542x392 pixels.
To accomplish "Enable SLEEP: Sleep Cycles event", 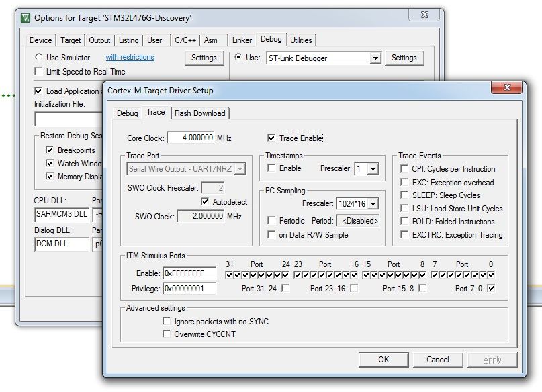I will [x=404, y=195].
